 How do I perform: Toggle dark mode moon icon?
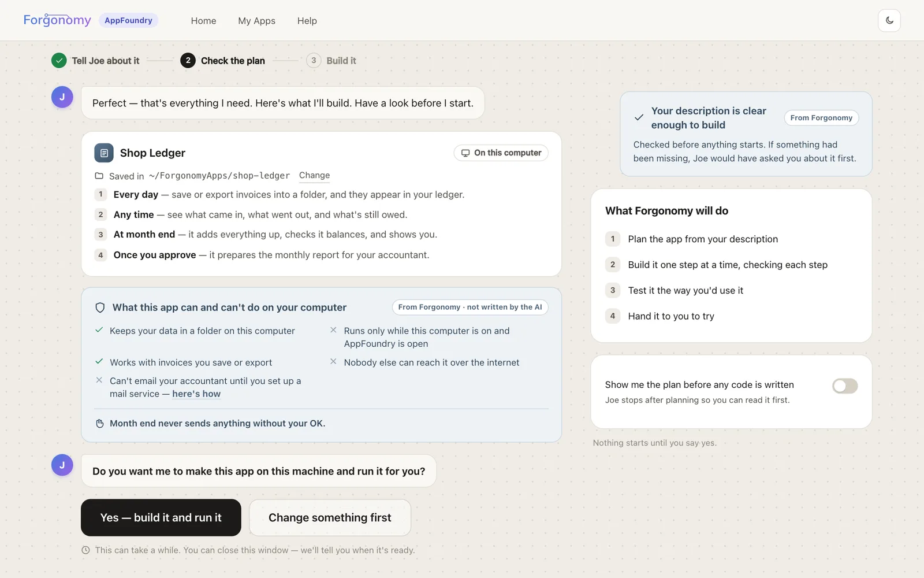[889, 20]
